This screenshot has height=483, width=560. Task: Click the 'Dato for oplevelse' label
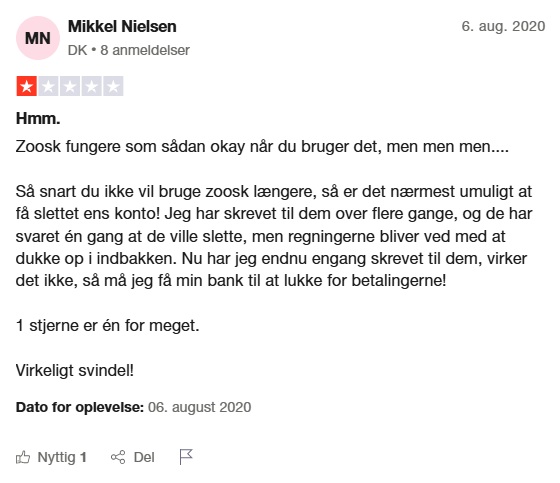tap(80, 407)
